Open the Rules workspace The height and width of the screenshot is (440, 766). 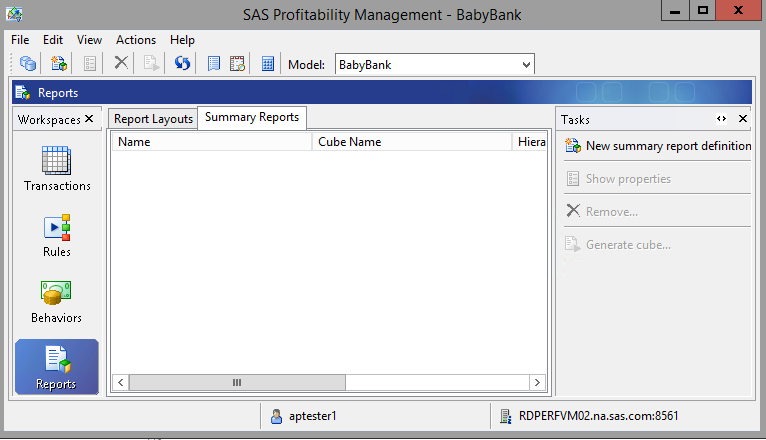[x=57, y=235]
